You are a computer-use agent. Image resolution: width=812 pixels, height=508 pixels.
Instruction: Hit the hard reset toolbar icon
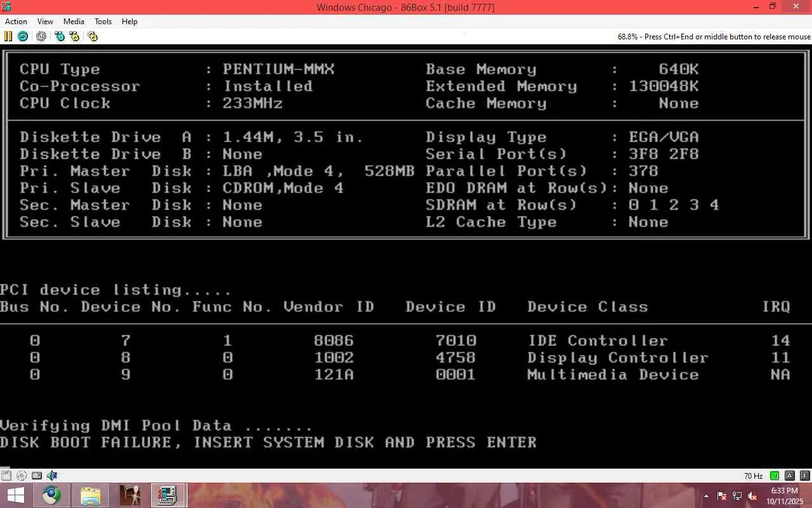(x=23, y=36)
